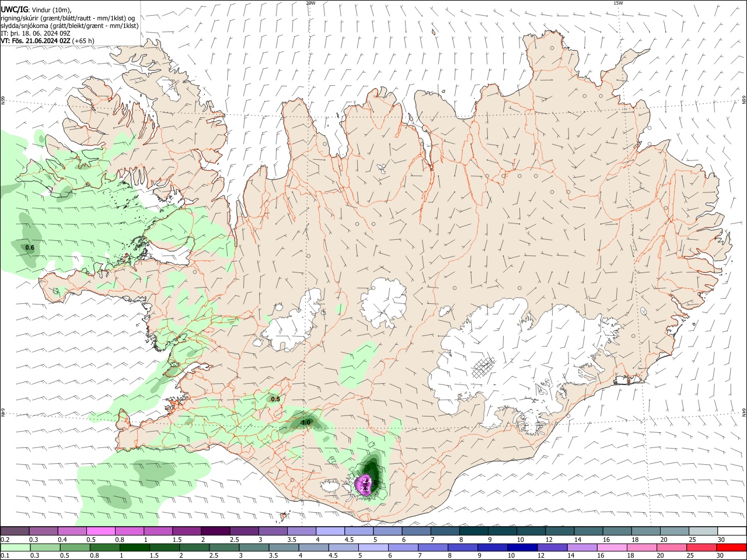Select the bright red 30 rain scale swatch

pos(731,547)
